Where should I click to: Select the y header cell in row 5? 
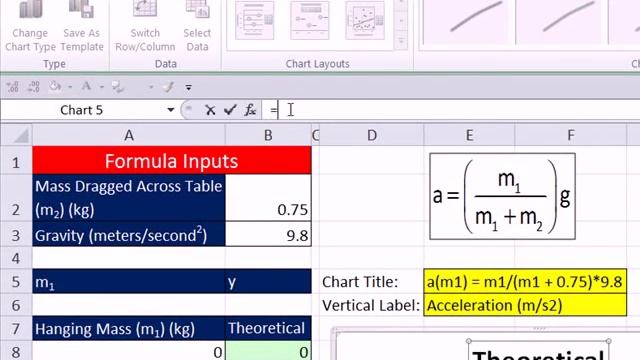pos(268,281)
